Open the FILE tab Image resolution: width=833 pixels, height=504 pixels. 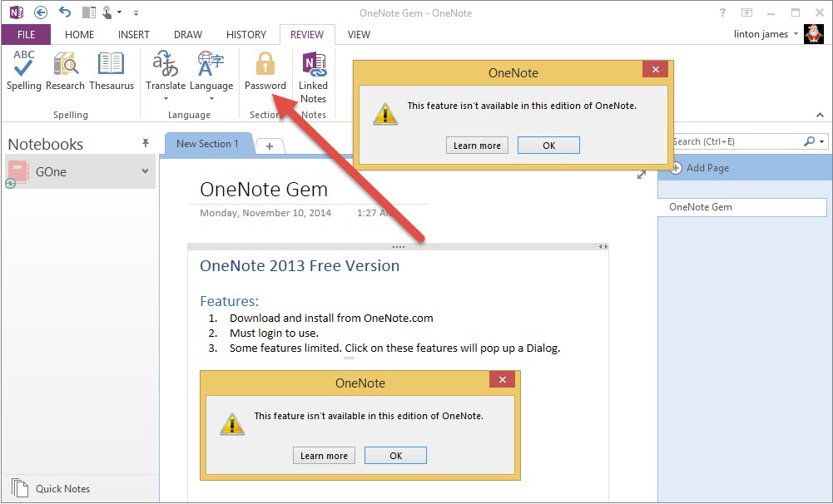pos(26,35)
